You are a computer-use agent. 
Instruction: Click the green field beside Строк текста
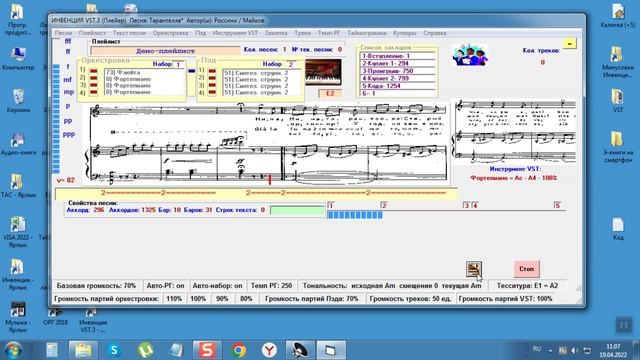point(297,211)
